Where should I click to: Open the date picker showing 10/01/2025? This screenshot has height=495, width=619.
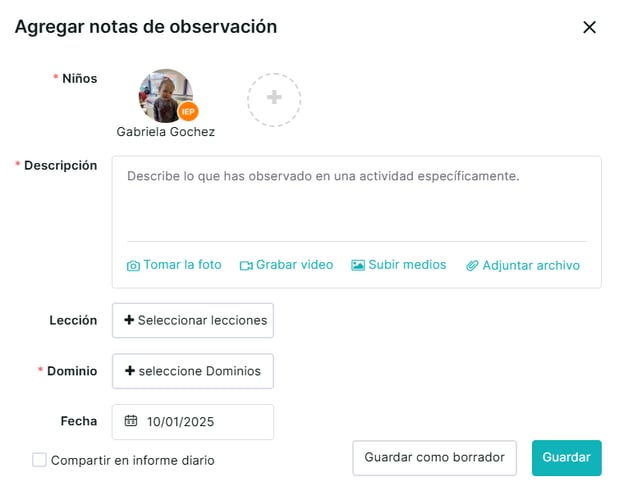point(193,421)
